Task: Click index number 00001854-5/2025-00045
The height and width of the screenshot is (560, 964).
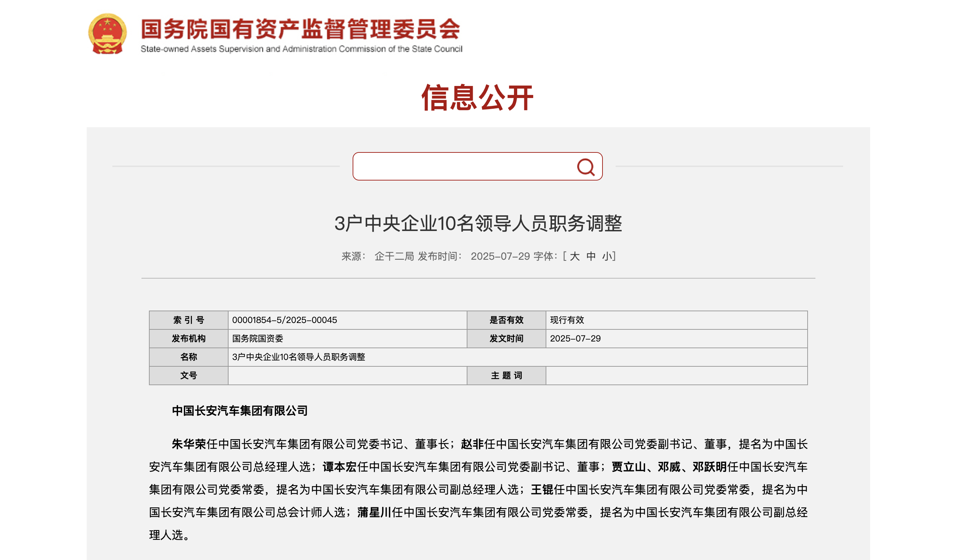Action: click(x=285, y=320)
